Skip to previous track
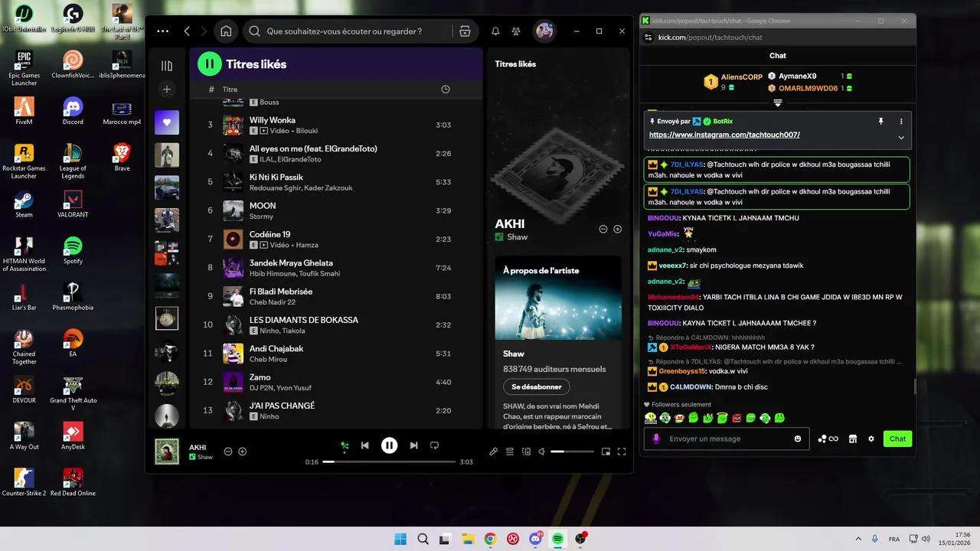This screenshot has height=551, width=980. tap(365, 445)
